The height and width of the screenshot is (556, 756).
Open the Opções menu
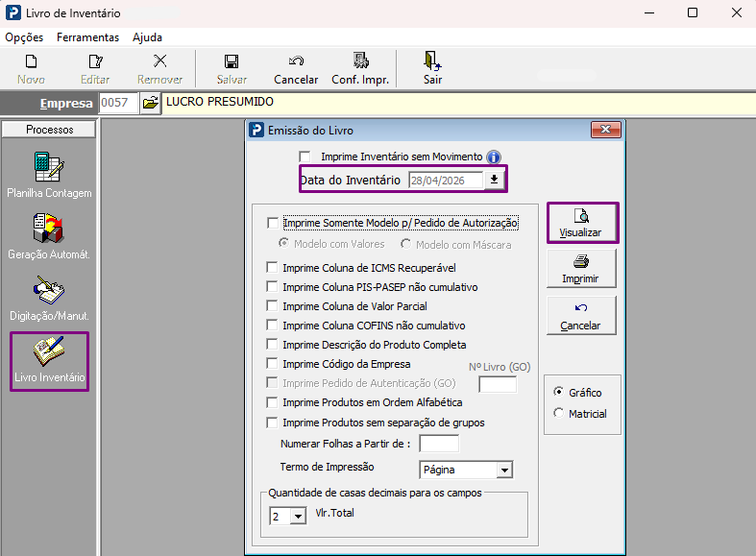24,37
